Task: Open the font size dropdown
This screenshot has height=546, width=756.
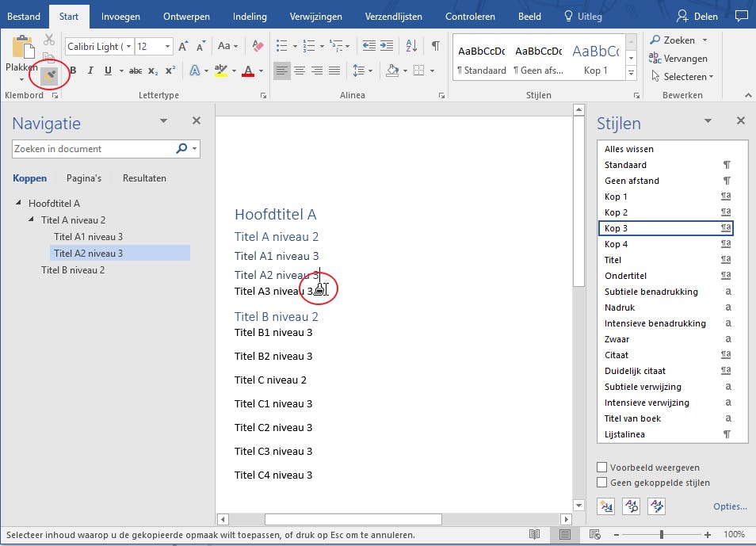Action: (169, 47)
